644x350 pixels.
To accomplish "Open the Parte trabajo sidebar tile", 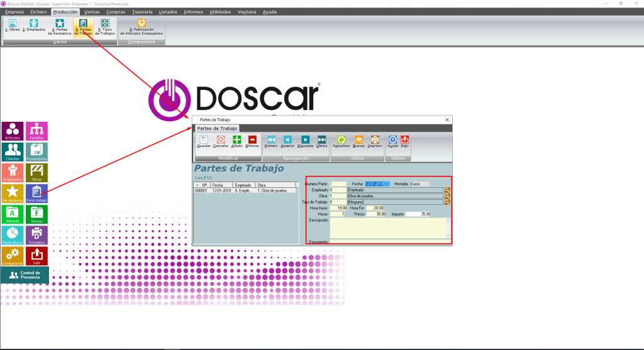I will point(36,194).
